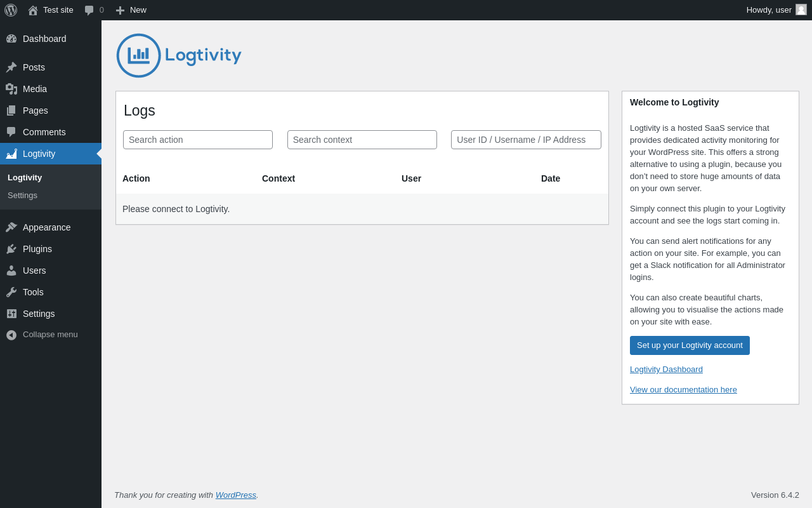Click the Context column header

278,178
